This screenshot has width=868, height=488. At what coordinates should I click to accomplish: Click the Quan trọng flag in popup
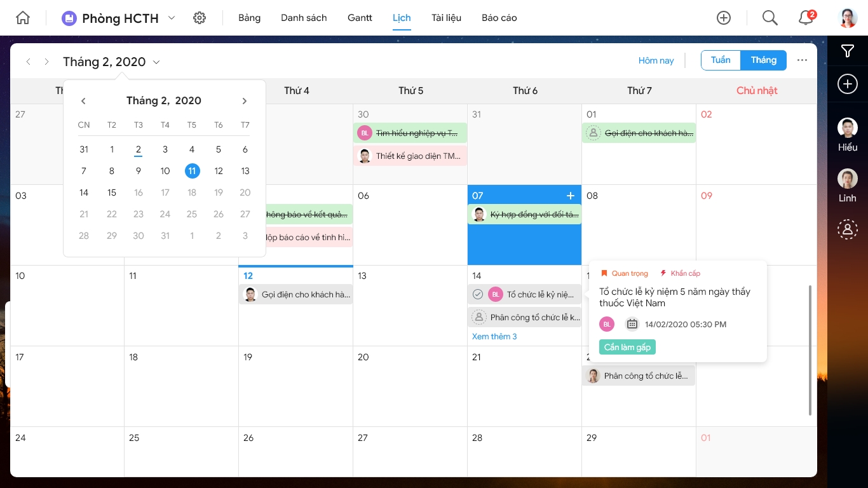[624, 273]
